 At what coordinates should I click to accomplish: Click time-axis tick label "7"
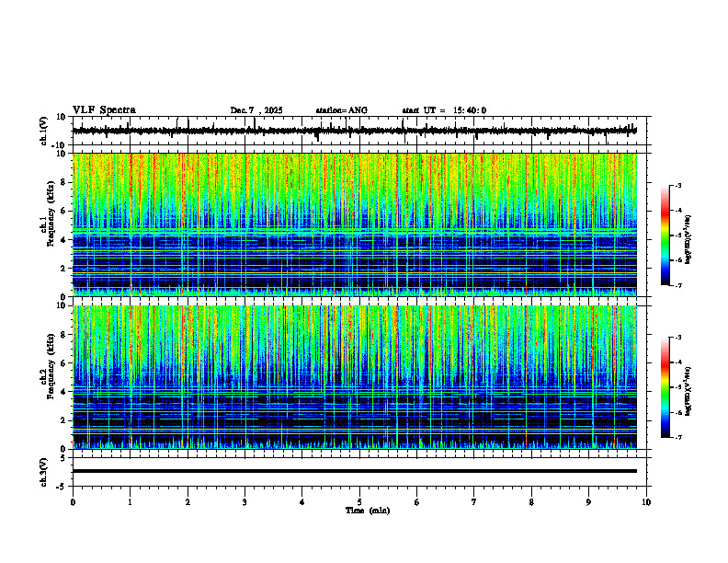point(474,502)
